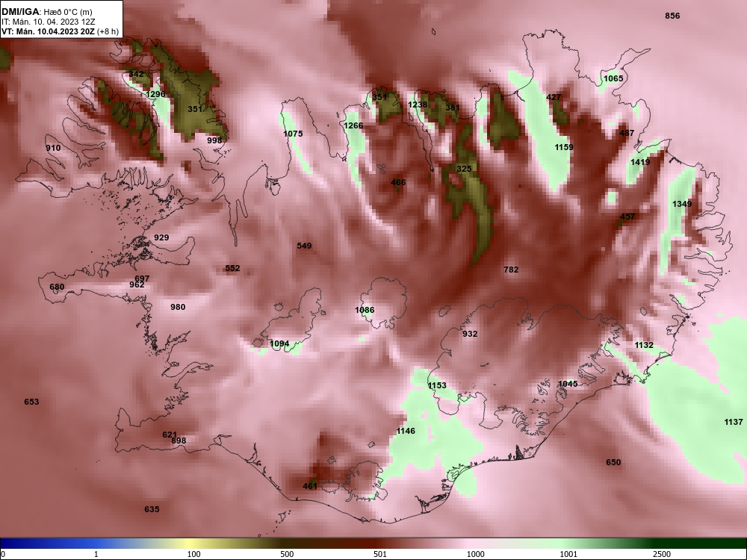Click the 342 height value
Viewport: 747px width, 560px height.
tap(136, 74)
